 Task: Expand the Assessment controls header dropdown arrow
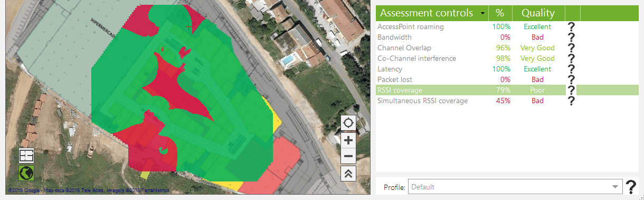(482, 13)
